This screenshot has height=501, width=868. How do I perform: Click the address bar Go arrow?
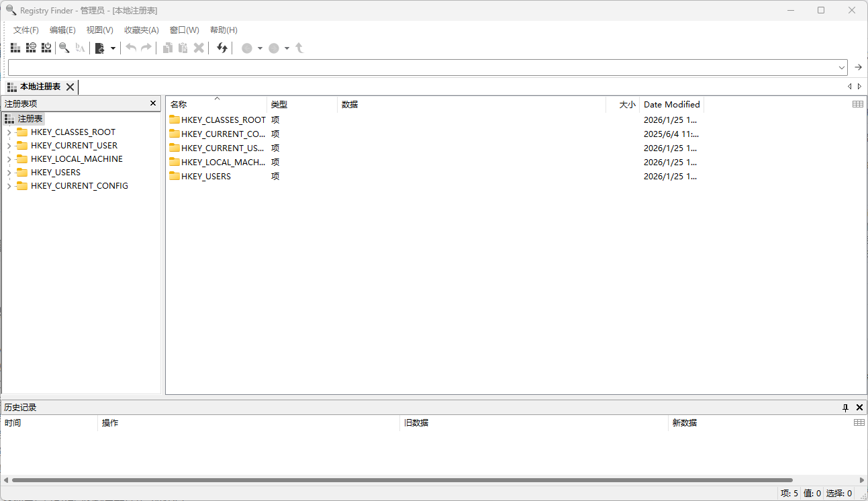[858, 67]
